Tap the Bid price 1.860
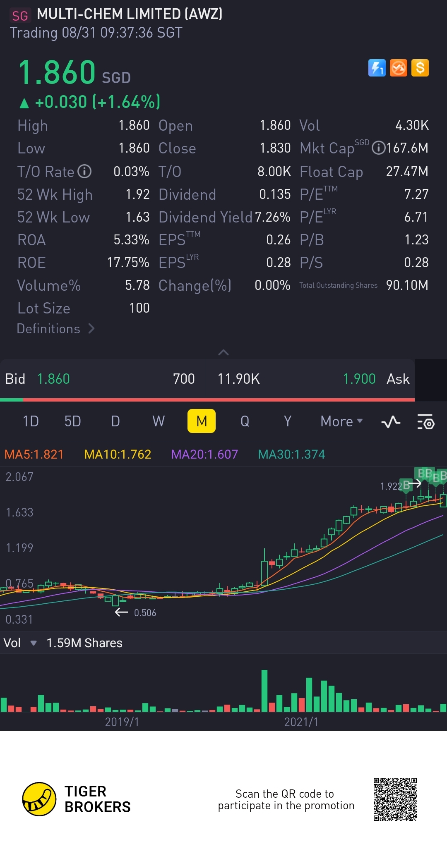447x868 pixels. click(53, 379)
